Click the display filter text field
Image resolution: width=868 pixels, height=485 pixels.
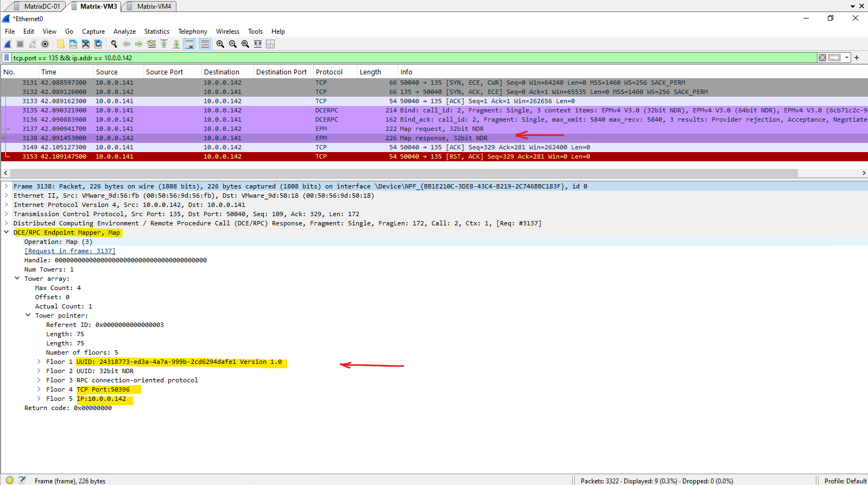414,58
